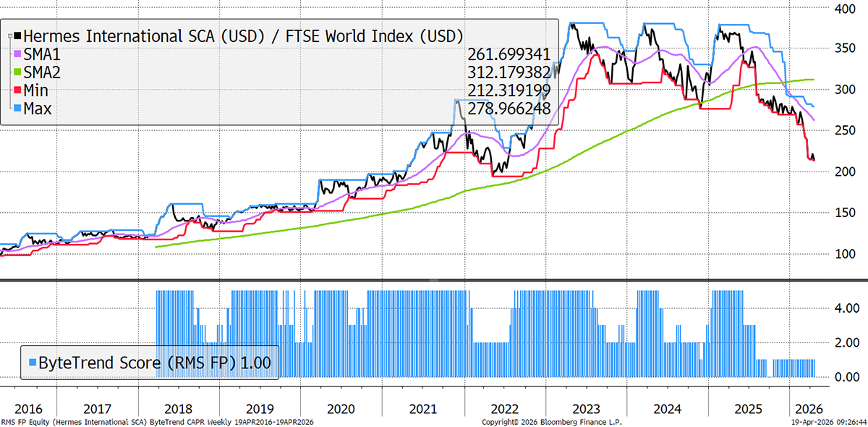The image size is (868, 427).
Task: Click the 2.00 score axis label
Action: [x=846, y=343]
